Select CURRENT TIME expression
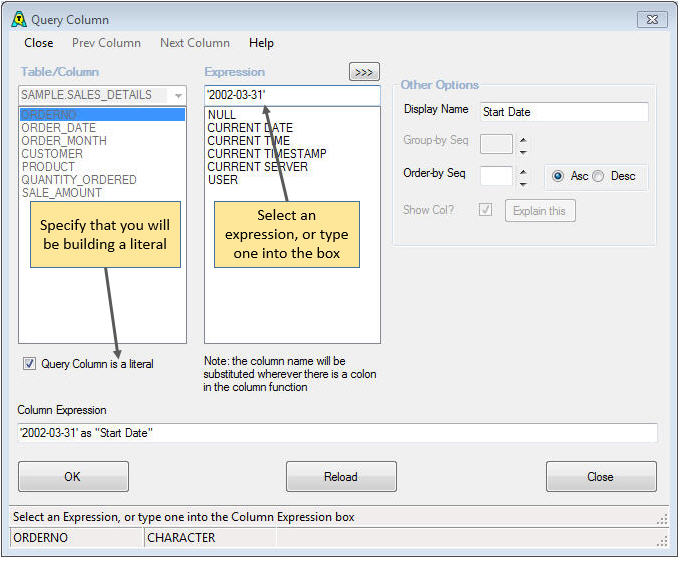This screenshot has height=561, width=681. click(292, 141)
